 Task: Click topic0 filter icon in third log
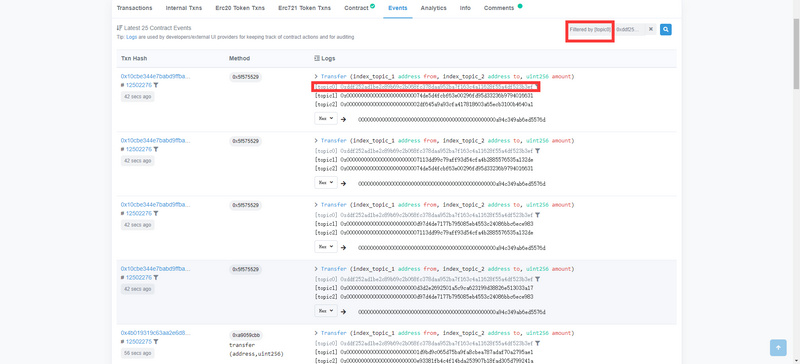pyautogui.click(x=538, y=215)
